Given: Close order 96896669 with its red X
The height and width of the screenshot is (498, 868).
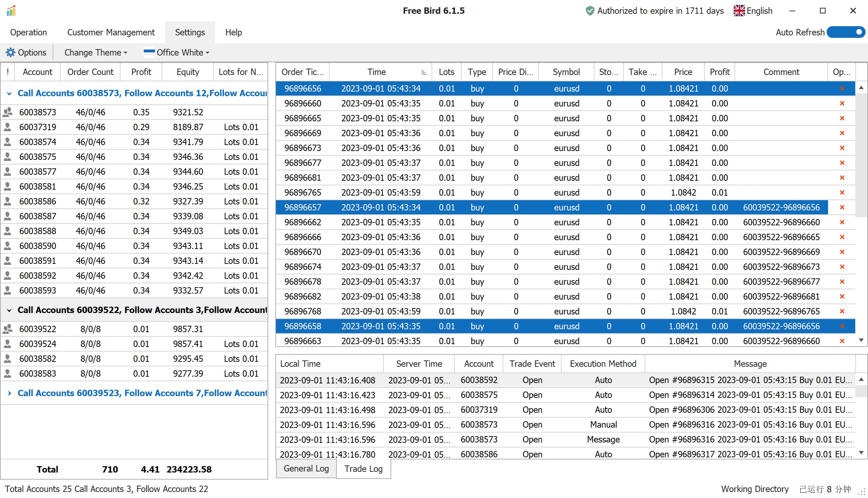Looking at the screenshot, I should pos(842,133).
